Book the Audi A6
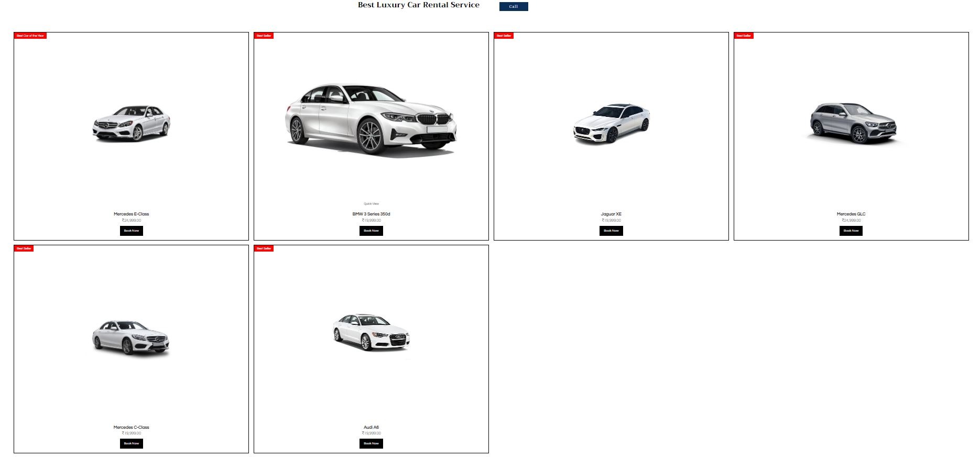Screen dimensions: 980x457 pos(371,443)
